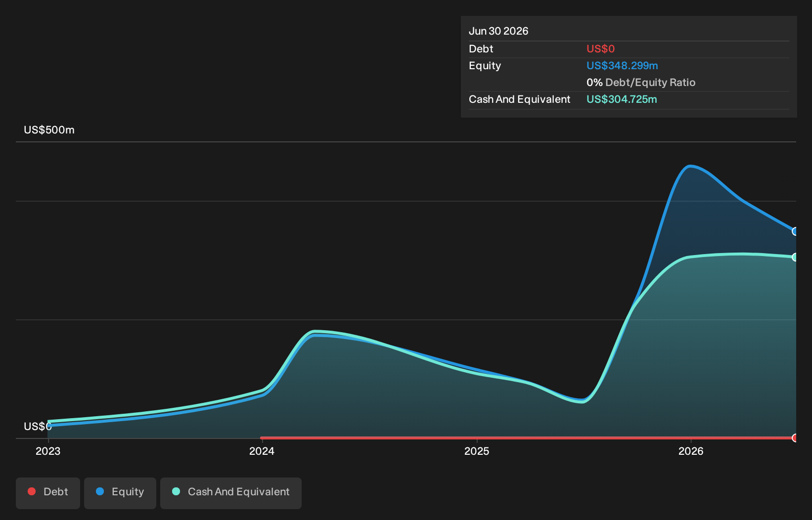Click the Jun 30 2026 tooltip date
The width and height of the screenshot is (812, 520).
point(498,31)
